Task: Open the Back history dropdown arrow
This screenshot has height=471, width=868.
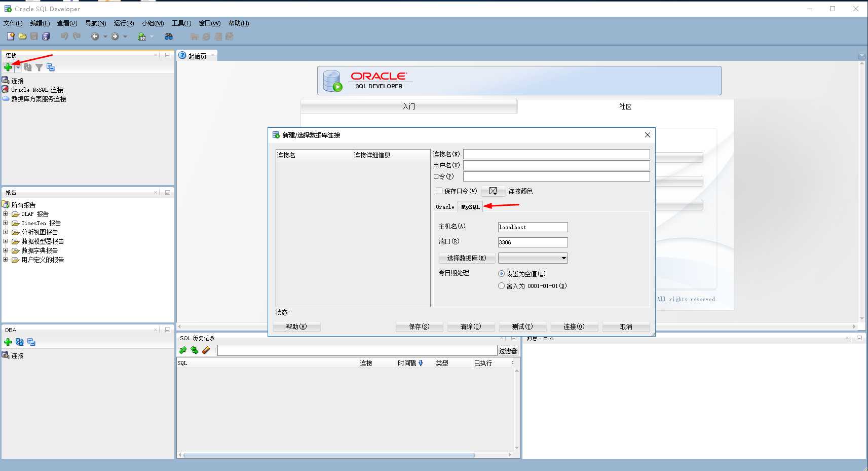Action: click(105, 37)
